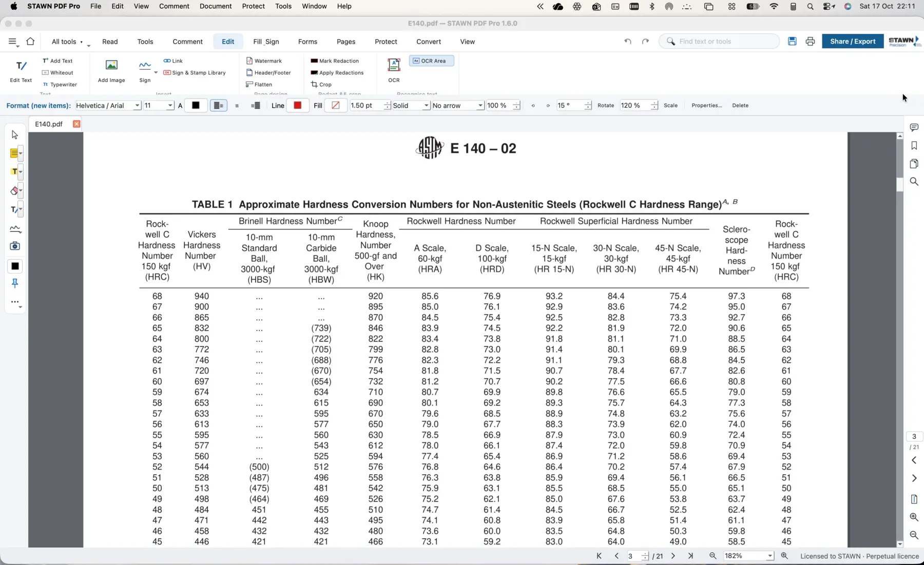The image size is (924, 565).
Task: Open the bookmarks panel icon on right
Action: [914, 146]
